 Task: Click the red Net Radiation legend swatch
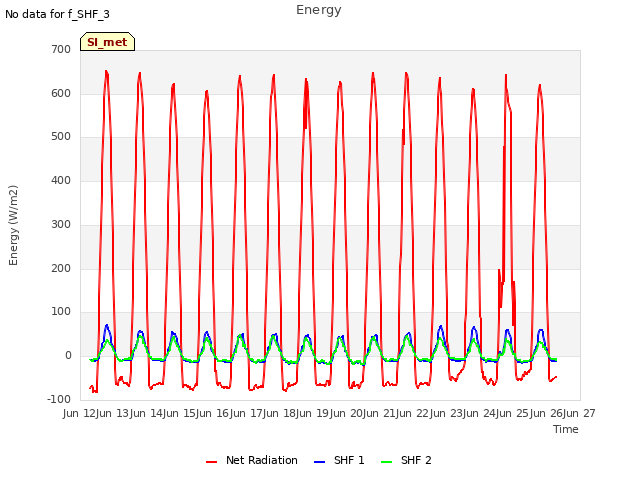[211, 462]
